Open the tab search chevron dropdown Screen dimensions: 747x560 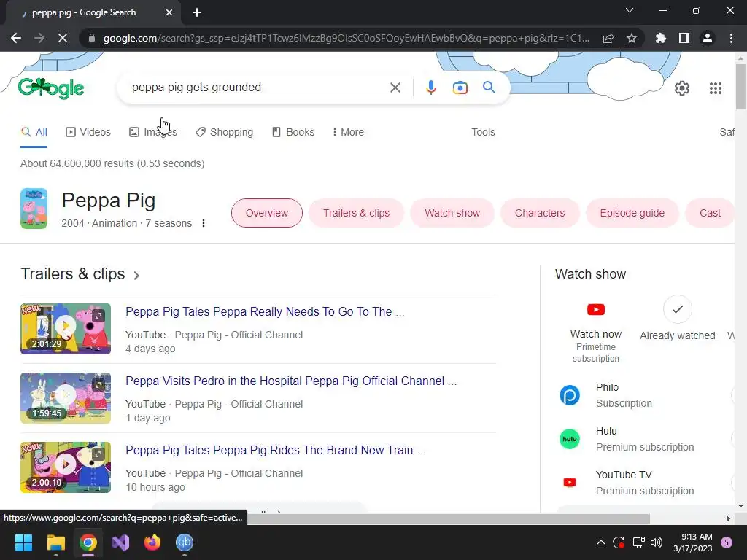[x=630, y=10]
